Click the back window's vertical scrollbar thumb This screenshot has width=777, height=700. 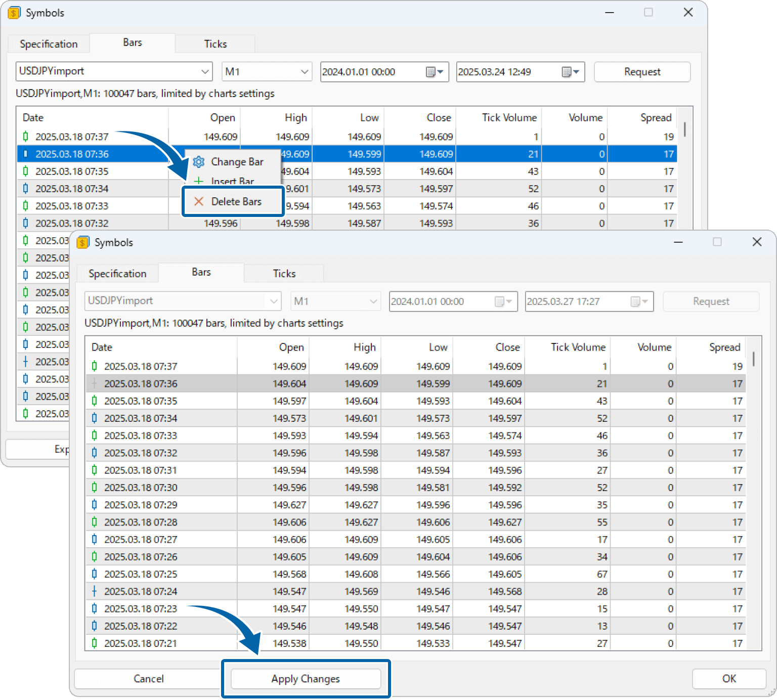coord(685,129)
